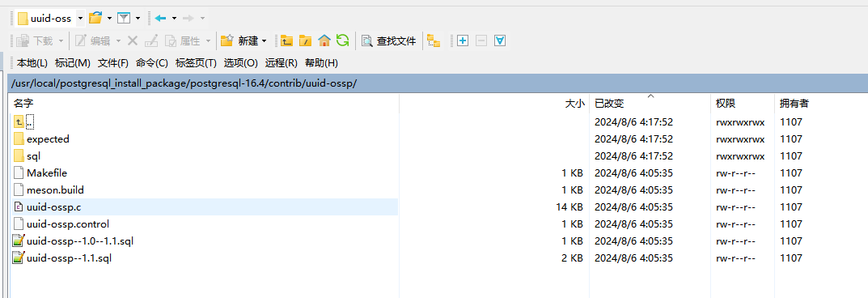The width and height of the screenshot is (868, 298).
Task: Open the 本地(L) menu
Action: (32, 62)
